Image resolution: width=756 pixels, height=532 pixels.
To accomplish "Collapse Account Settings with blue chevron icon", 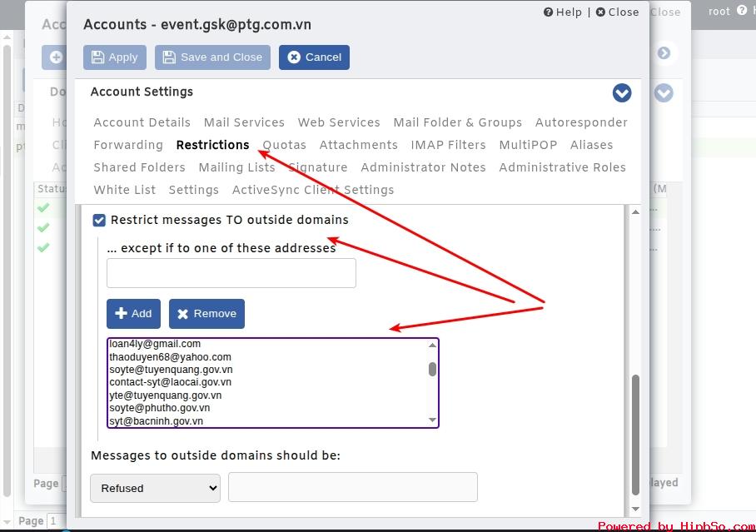I will point(621,93).
